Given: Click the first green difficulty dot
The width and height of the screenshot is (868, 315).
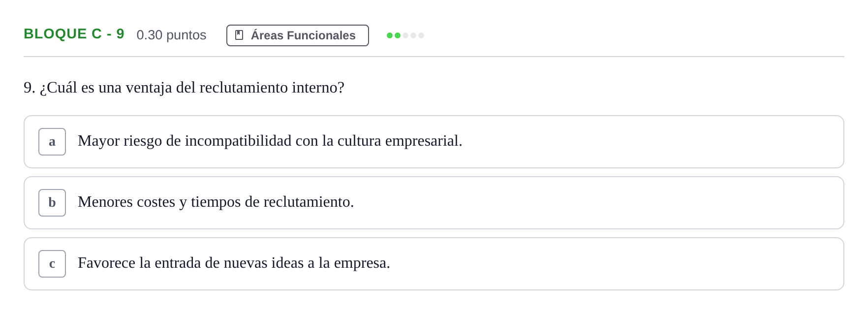Looking at the screenshot, I should [390, 35].
